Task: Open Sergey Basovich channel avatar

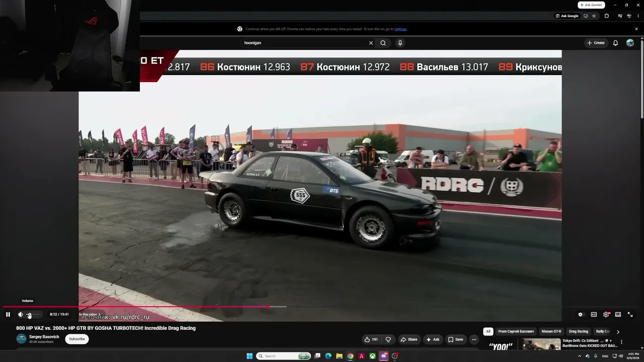Action: coord(21,339)
